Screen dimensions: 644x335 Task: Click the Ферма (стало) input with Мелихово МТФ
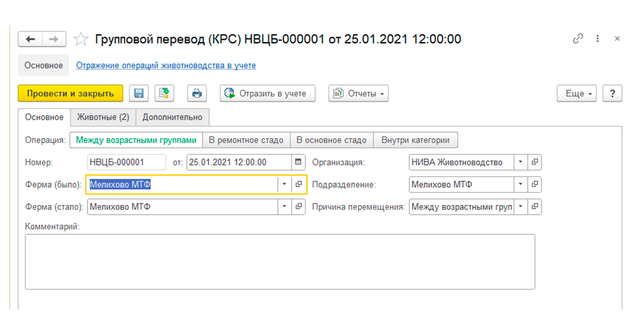point(183,207)
